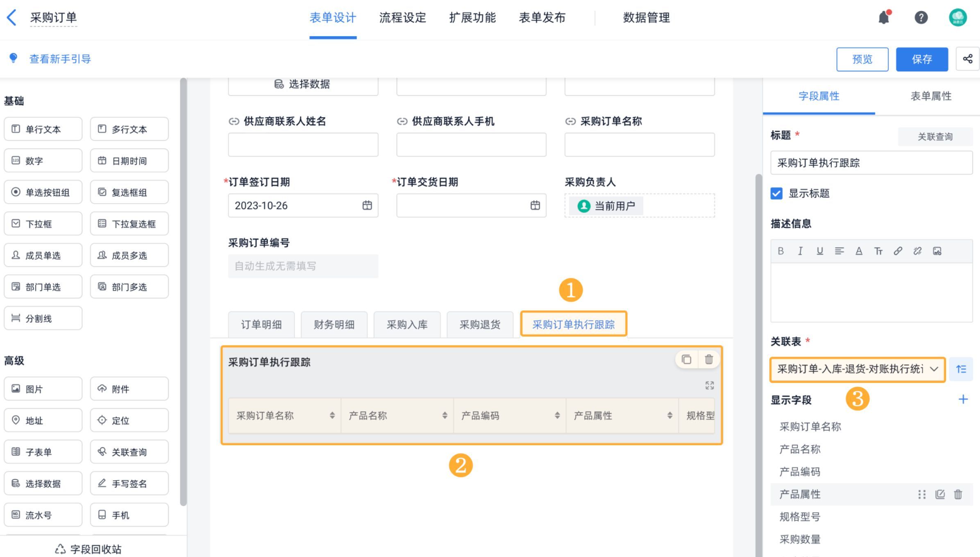The image size is (980, 557).
Task: Edit the 产品属性 display field
Action: tap(940, 494)
